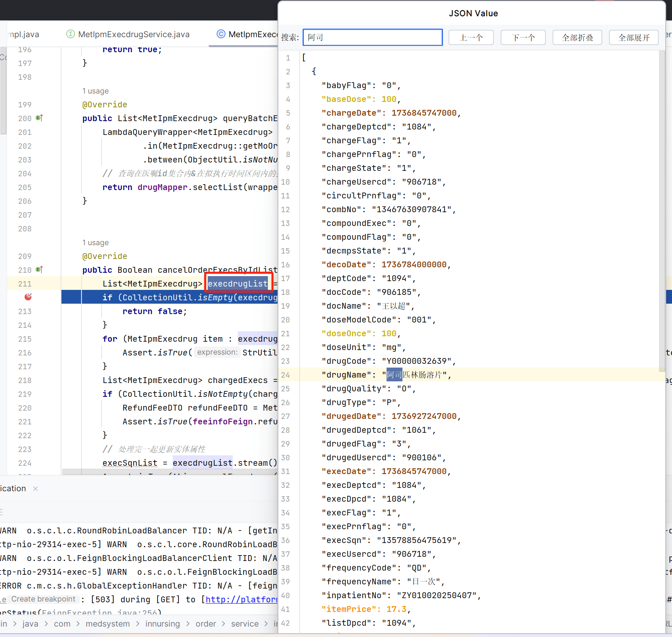672x637 pixels.
Task: Click the ERROR GlobalExceptionHandler console line
Action: [x=139, y=586]
